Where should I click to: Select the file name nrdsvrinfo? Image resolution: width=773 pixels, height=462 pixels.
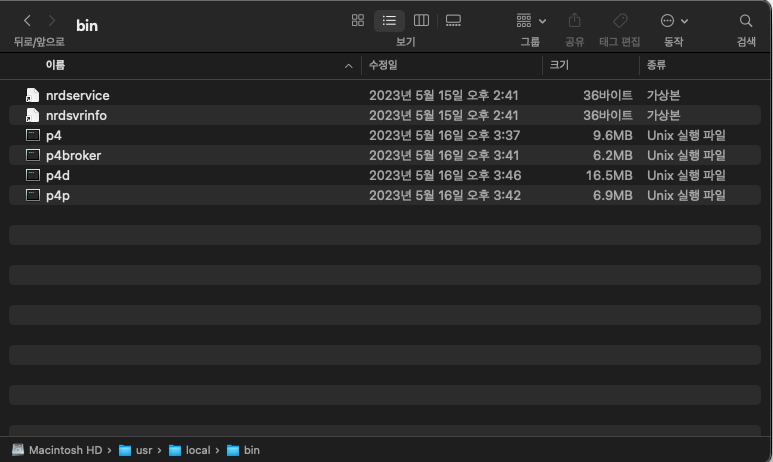pos(76,115)
